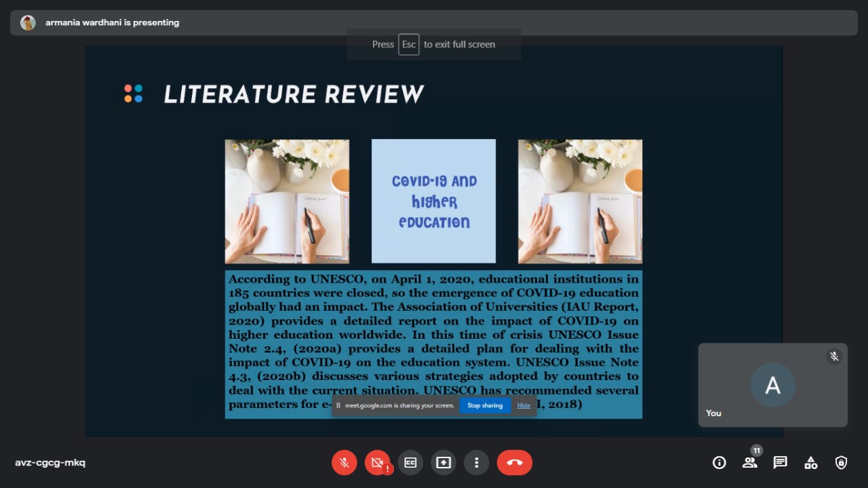Image resolution: width=868 pixels, height=488 pixels.
Task: Click the 'armania wardhani is presenting' text
Action: coord(113,22)
